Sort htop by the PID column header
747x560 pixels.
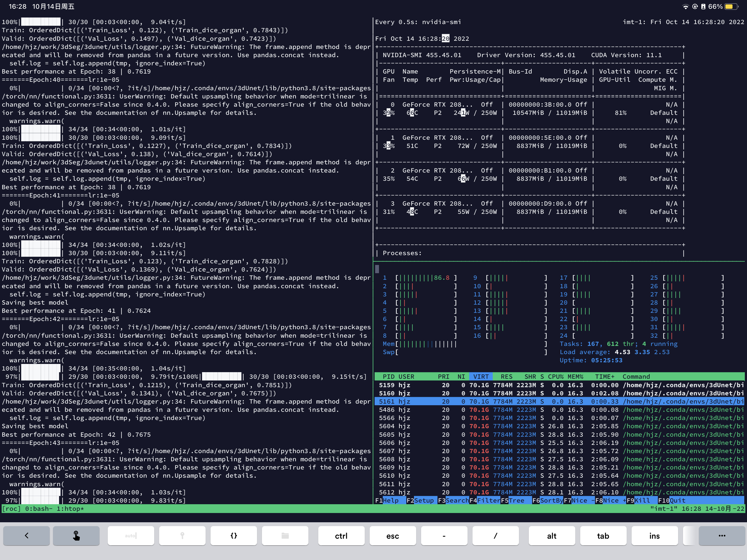point(388,377)
